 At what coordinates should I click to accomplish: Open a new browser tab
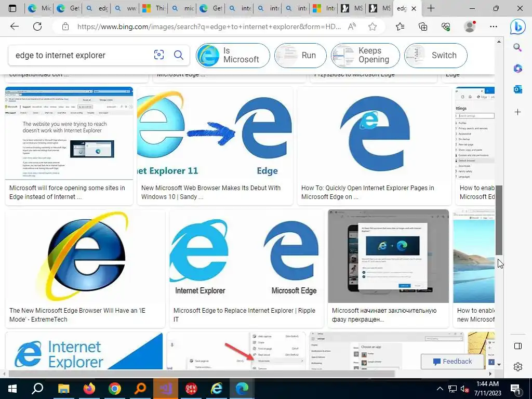431,8
